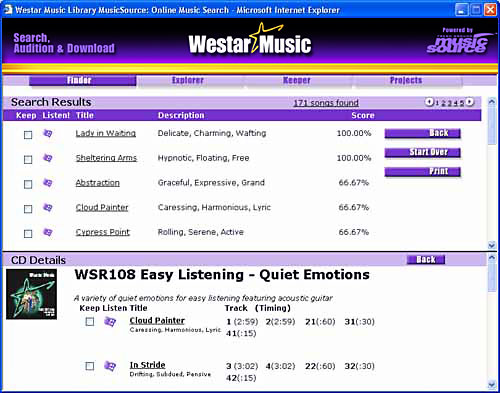Select track 21 (:60) of Cloud Painter
This screenshot has width=500, height=393.
point(320,322)
